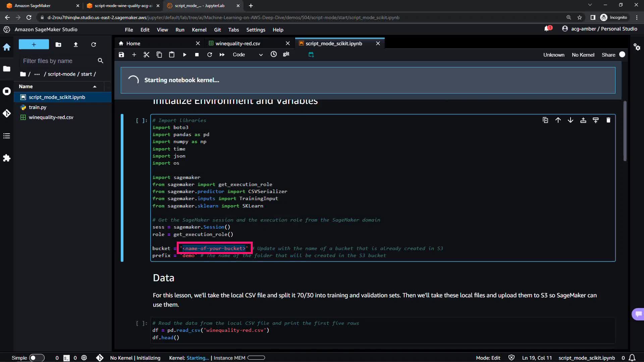Screen dimensions: 644x362
Task: Click the No Kernel button
Action: 583,55
